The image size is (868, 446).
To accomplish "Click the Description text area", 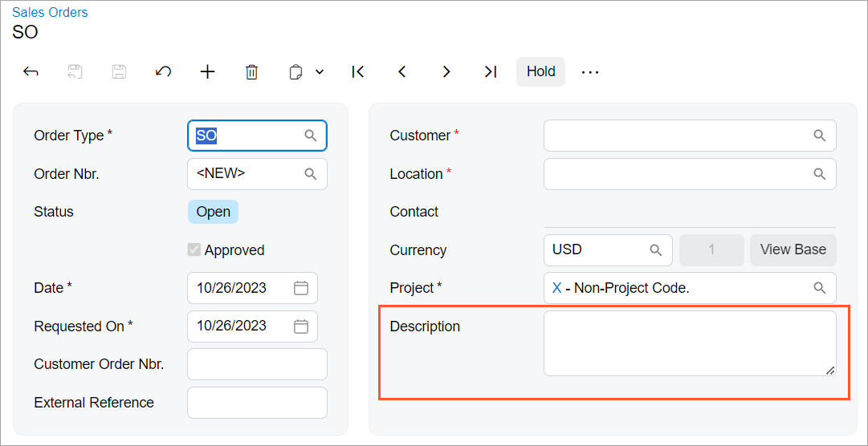I will [689, 343].
